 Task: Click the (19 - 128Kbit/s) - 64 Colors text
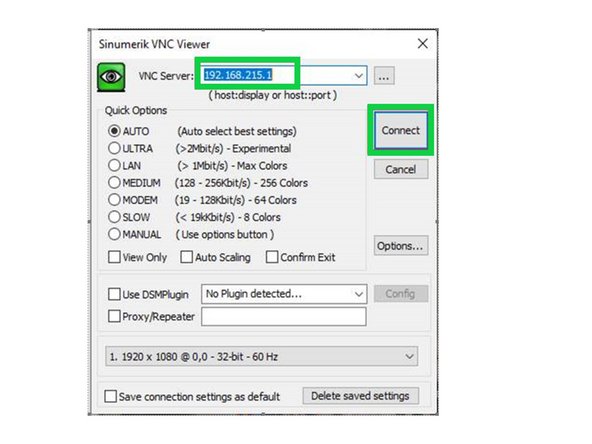[236, 200]
